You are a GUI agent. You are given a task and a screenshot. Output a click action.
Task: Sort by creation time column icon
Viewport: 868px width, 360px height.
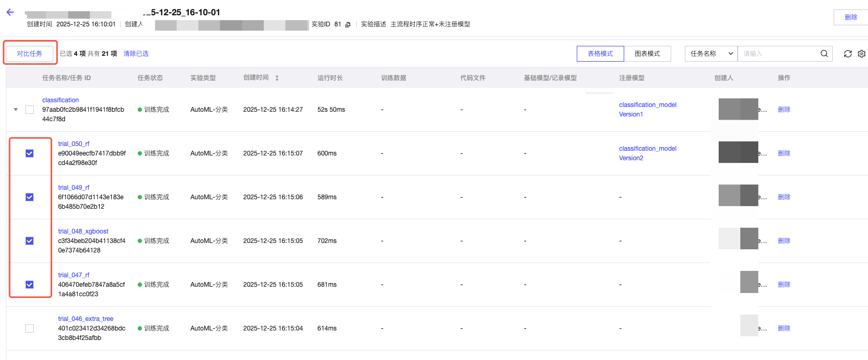pyautogui.click(x=276, y=78)
